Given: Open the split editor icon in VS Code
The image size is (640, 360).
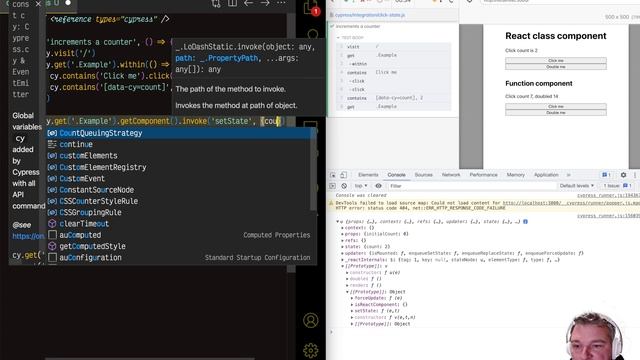Looking at the screenshot, I should point(232,3).
